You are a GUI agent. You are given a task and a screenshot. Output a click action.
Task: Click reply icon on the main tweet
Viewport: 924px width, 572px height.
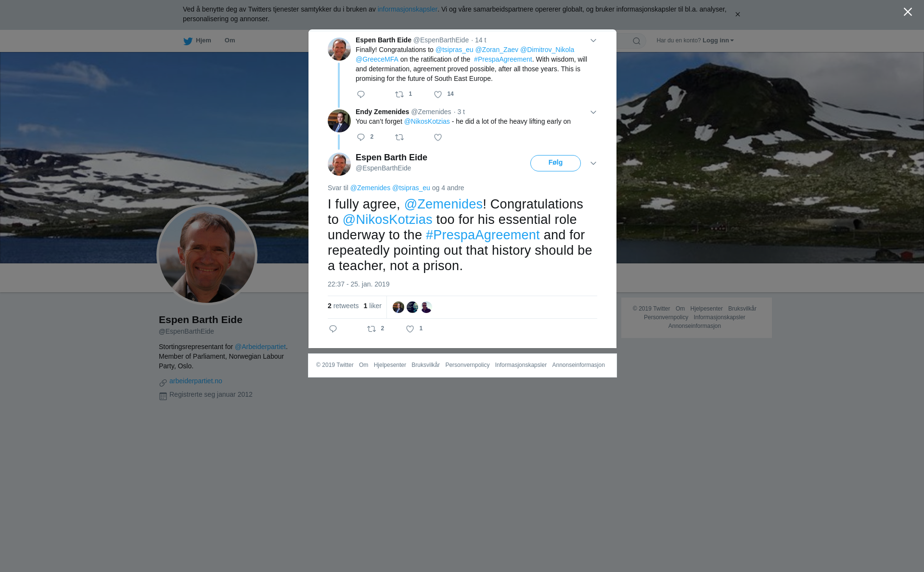click(333, 329)
